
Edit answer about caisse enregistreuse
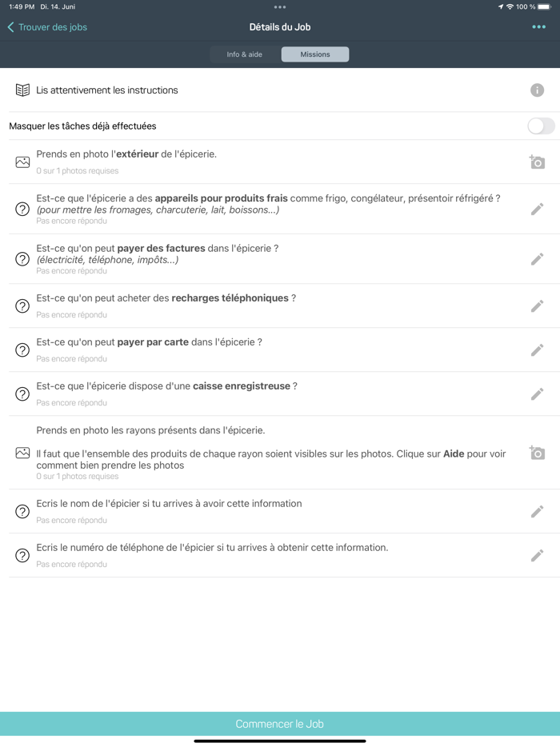click(537, 393)
